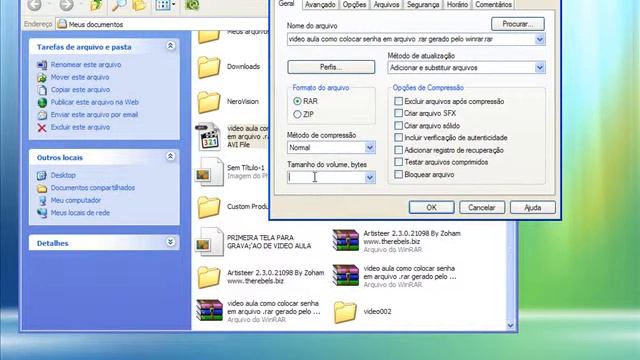Screen dimensions: 640x360
Task: Open the Documentos compartilhados link
Action: point(93,188)
